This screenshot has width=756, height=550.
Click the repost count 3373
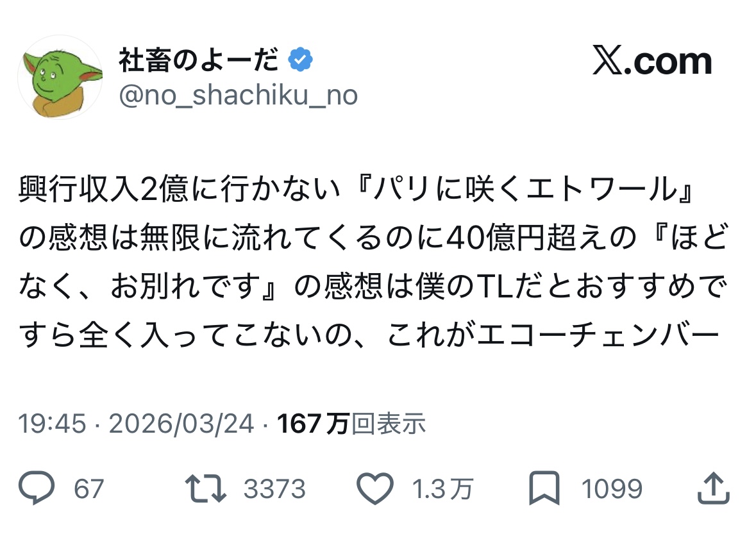coord(274,490)
